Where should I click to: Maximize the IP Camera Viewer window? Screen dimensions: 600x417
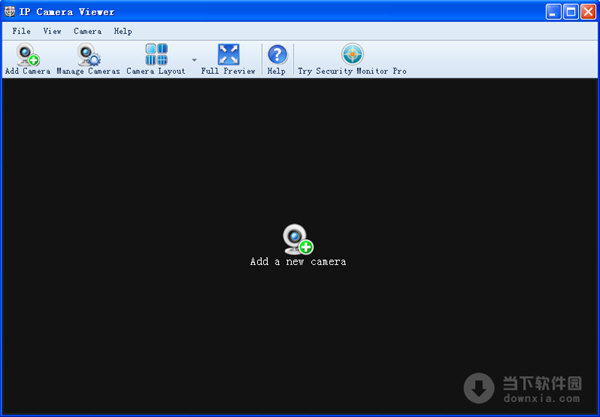tap(571, 12)
